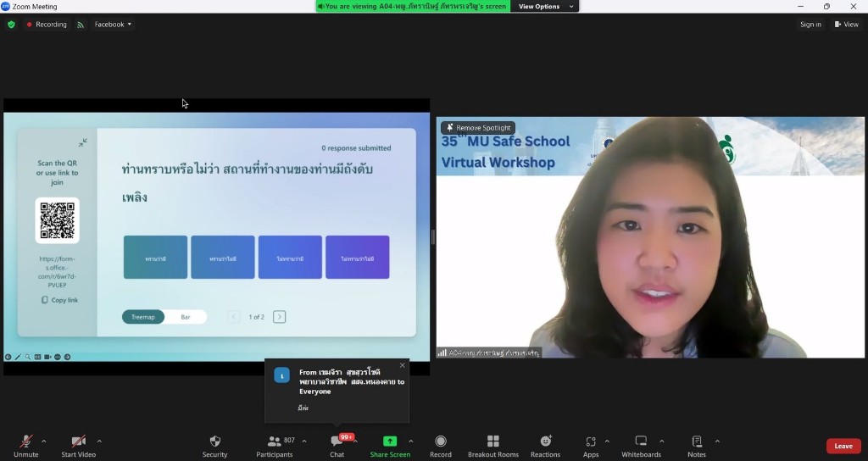Viewport: 868px width, 461px height.
Task: Click the '1 of 2' page indicator
Action: coord(256,317)
